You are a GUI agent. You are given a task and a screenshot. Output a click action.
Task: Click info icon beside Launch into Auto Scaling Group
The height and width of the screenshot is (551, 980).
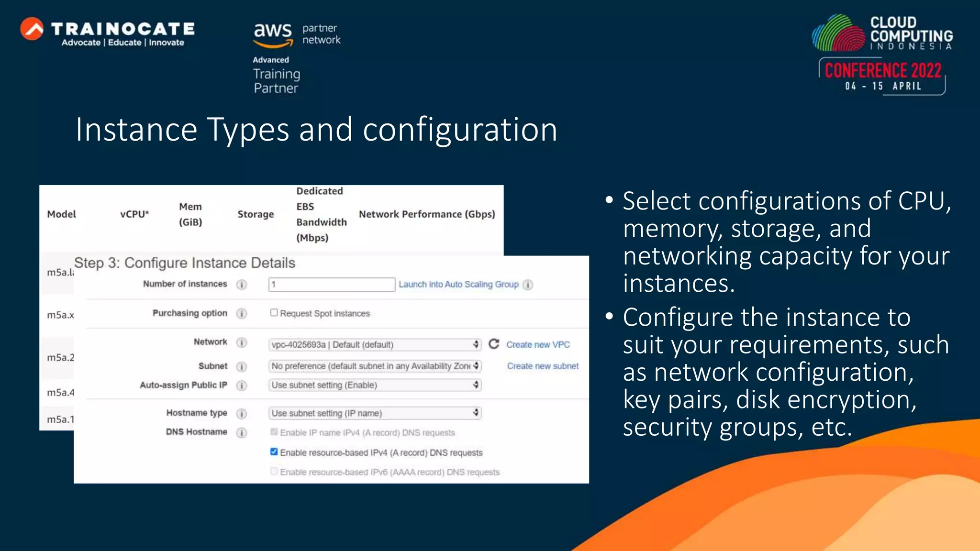527,285
